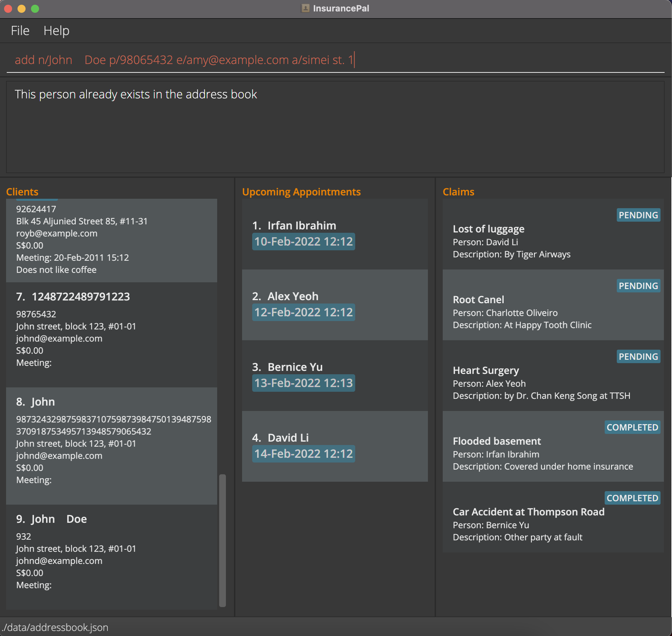
Task: Click the result message display box
Action: (335, 127)
